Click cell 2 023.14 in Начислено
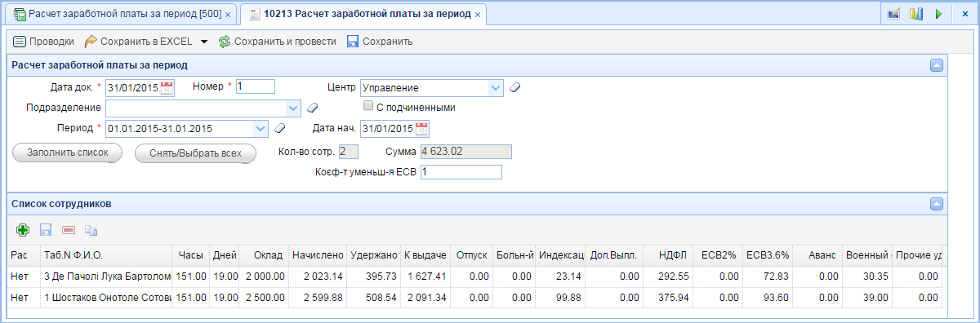Viewport: 980px width, 323px height. coord(318,277)
